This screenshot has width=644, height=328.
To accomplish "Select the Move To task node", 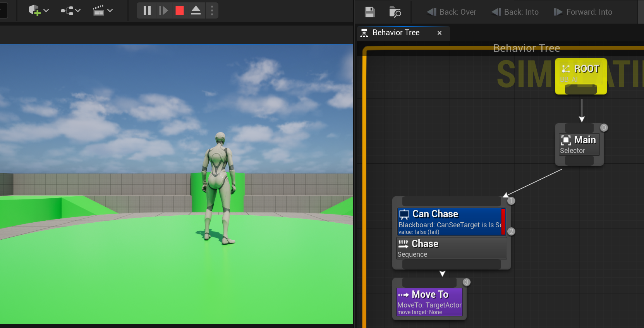I will pyautogui.click(x=429, y=302).
